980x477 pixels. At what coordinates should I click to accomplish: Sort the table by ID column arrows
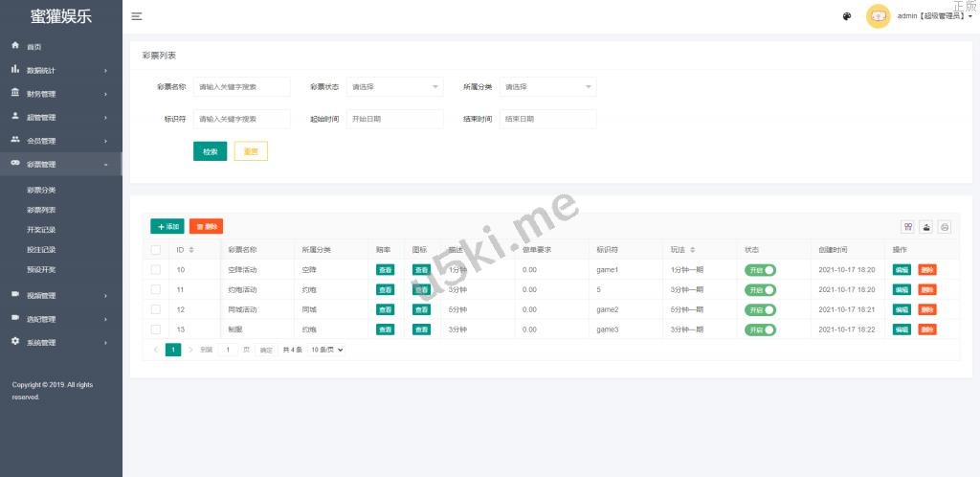pyautogui.click(x=191, y=250)
